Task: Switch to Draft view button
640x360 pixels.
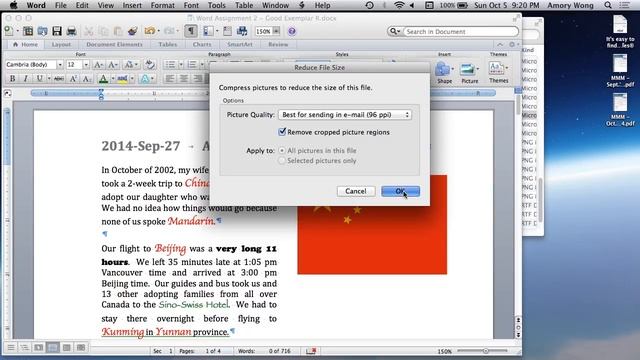Action: coord(11,347)
